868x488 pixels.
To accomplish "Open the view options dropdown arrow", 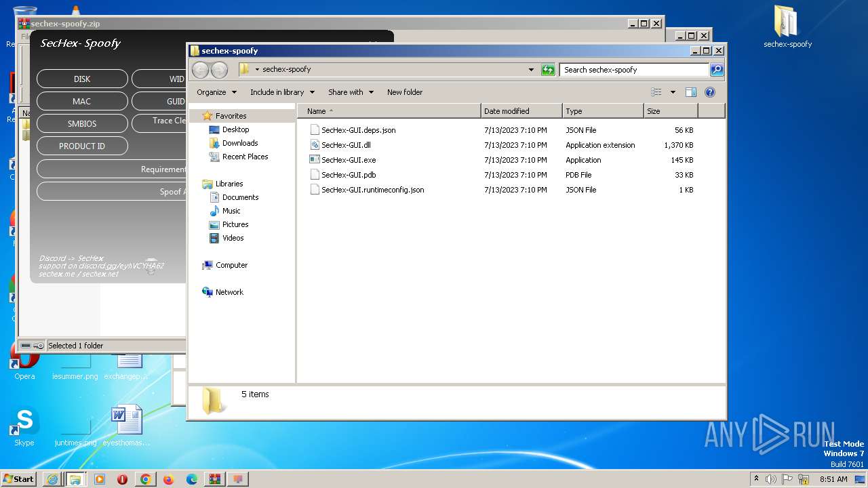I will pos(673,92).
